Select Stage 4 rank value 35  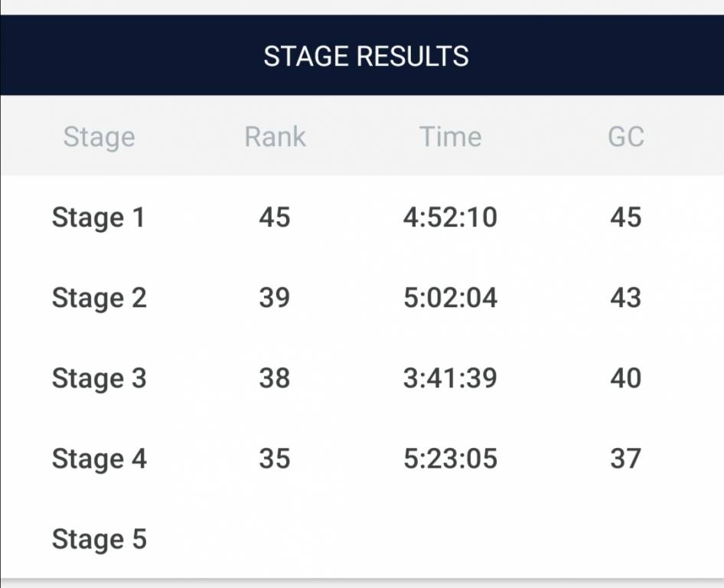coord(275,458)
